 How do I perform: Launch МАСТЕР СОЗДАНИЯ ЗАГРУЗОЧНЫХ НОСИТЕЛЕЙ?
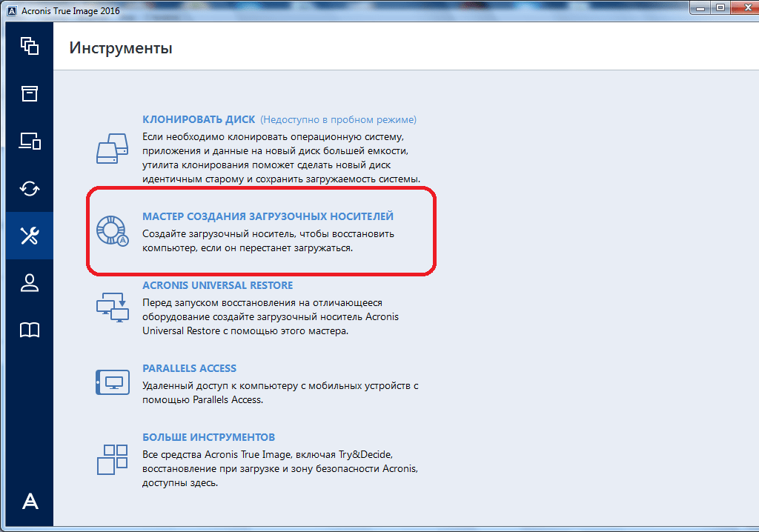(268, 216)
